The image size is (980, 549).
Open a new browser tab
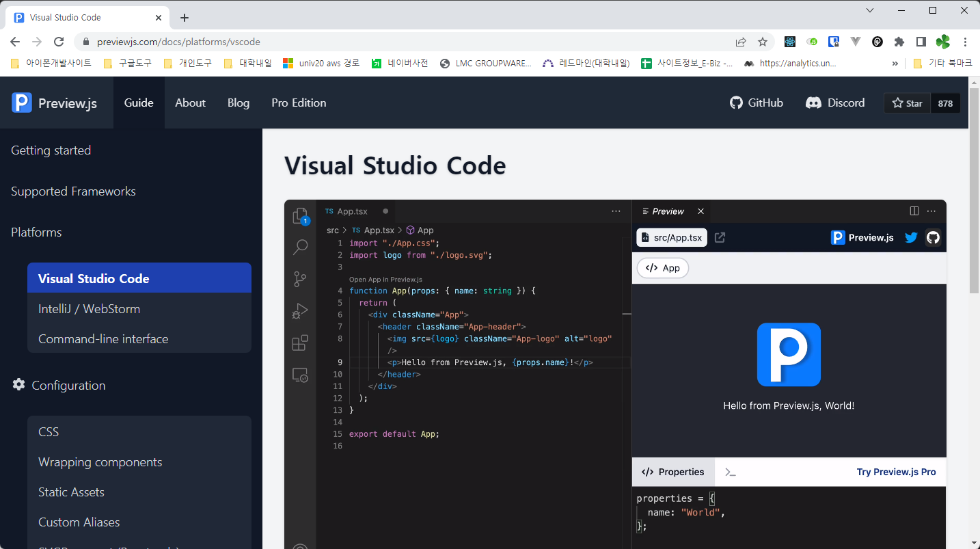pyautogui.click(x=184, y=18)
